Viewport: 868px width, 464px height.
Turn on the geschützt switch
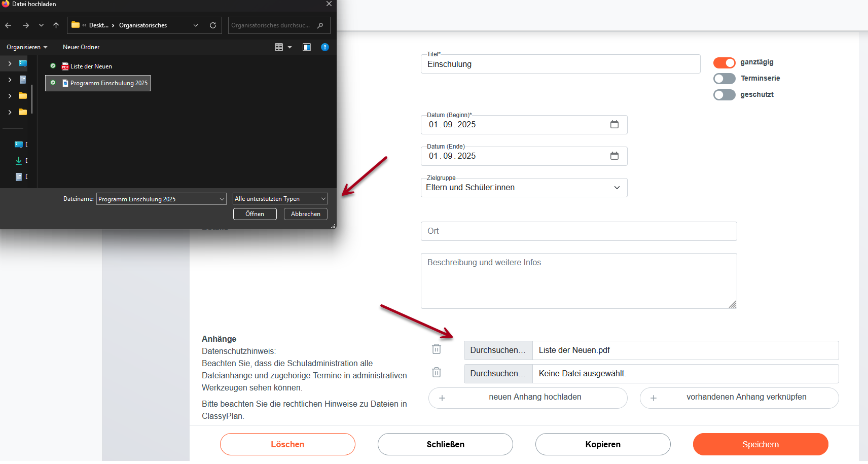tap(724, 95)
